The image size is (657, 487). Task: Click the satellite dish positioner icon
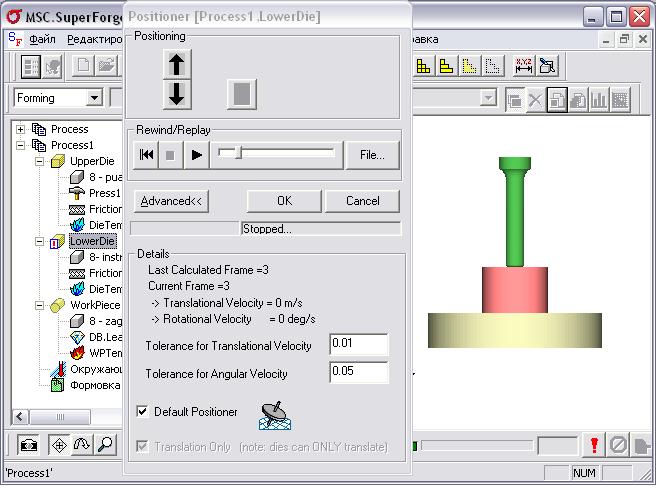pyautogui.click(x=275, y=415)
